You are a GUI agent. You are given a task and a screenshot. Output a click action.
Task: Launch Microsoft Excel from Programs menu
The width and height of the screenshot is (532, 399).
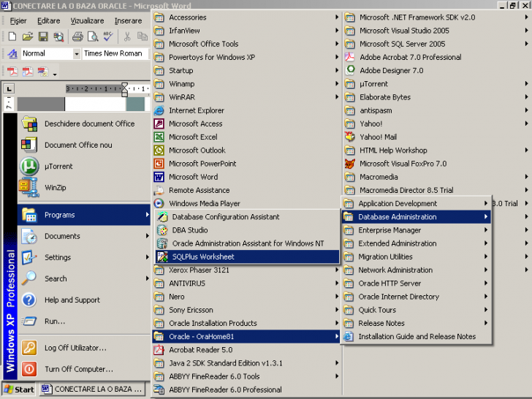(247, 137)
